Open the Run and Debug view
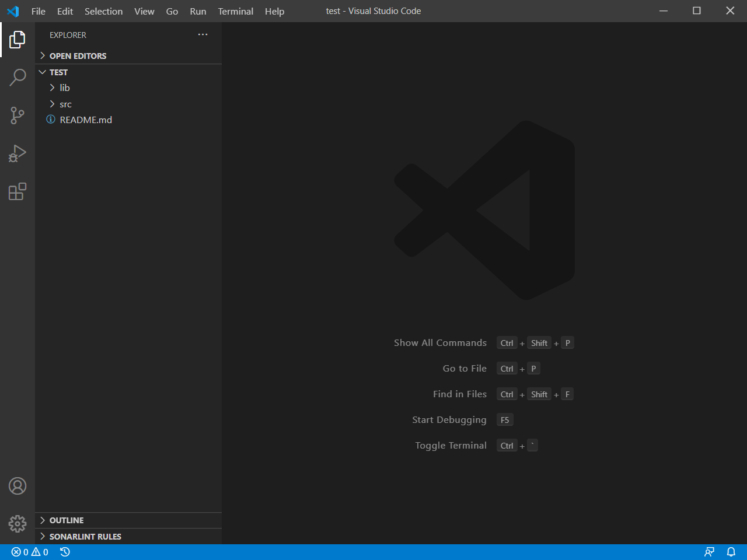Screen dimensions: 747x560 [18, 153]
